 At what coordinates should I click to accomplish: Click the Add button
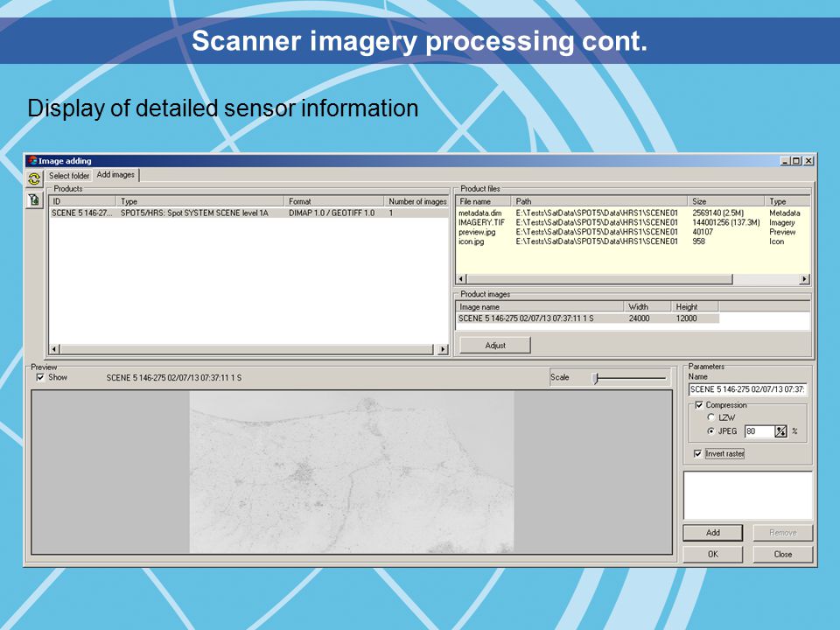[712, 533]
